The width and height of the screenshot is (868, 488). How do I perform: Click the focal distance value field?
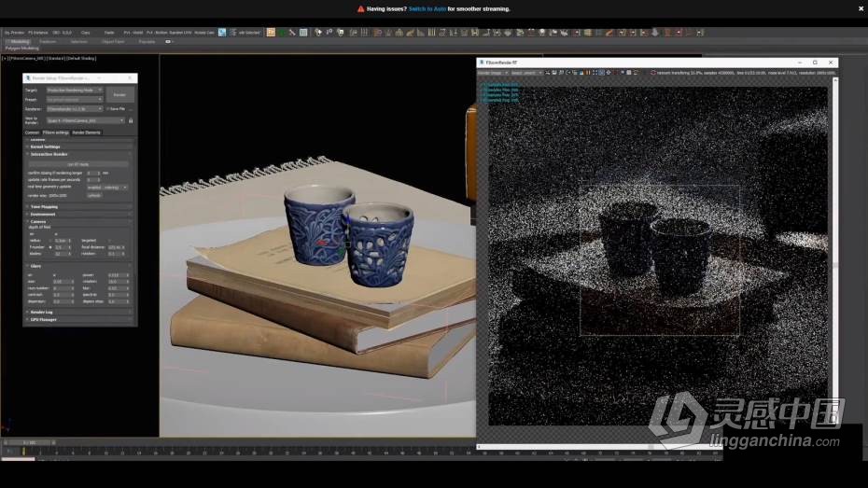click(114, 247)
